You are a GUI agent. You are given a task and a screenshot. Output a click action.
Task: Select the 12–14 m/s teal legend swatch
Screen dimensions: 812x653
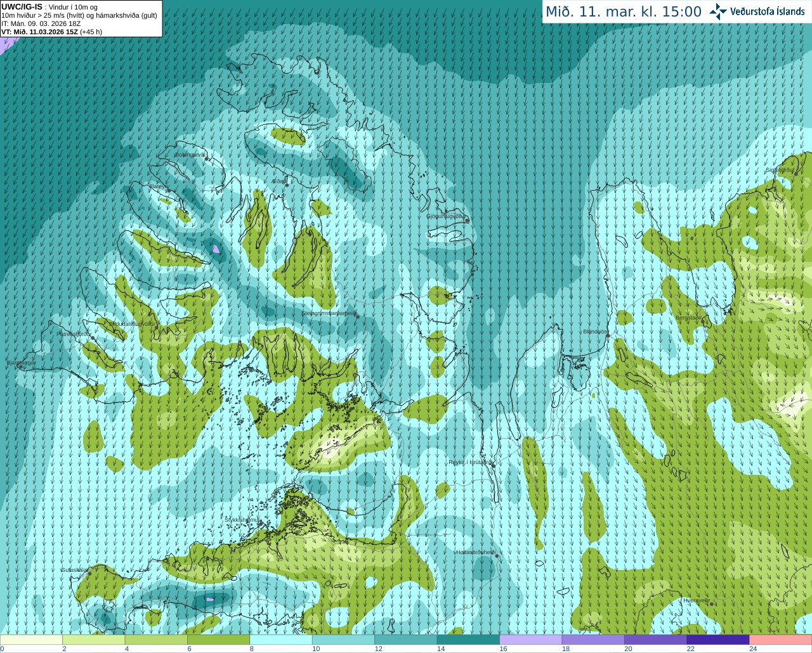click(x=406, y=640)
